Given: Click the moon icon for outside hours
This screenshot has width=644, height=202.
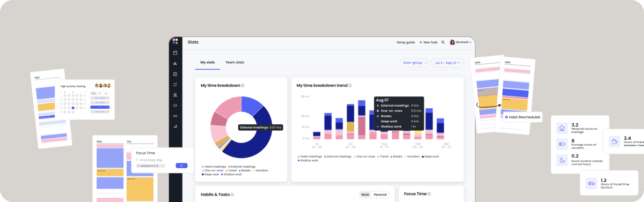Looking at the screenshot, I should point(562,160).
